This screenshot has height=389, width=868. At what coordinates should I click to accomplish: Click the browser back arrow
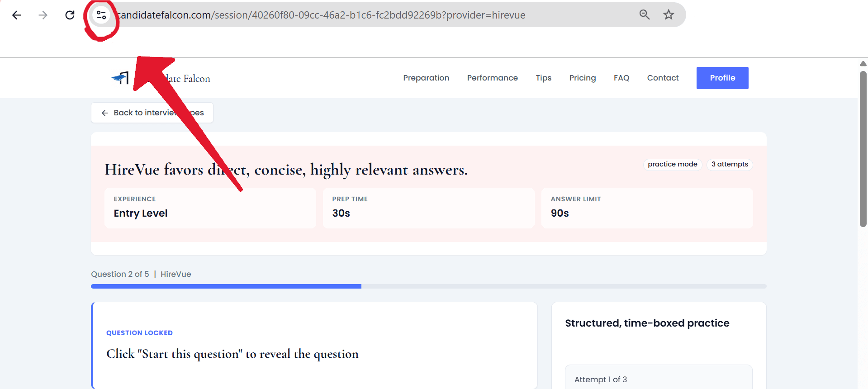(x=17, y=15)
